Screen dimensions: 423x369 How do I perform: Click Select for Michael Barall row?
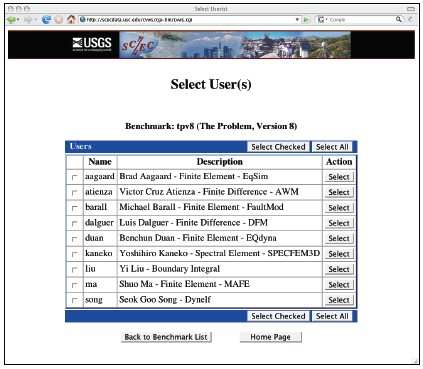(x=339, y=208)
